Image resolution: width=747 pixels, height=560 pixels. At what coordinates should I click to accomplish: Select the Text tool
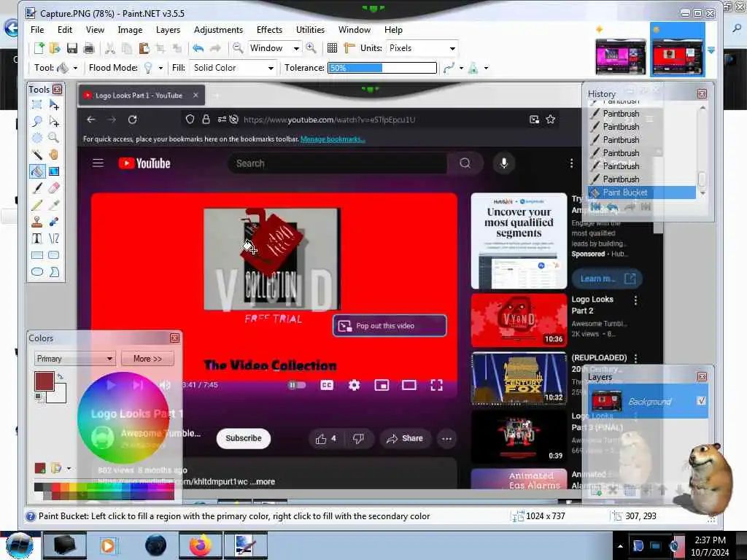(36, 238)
